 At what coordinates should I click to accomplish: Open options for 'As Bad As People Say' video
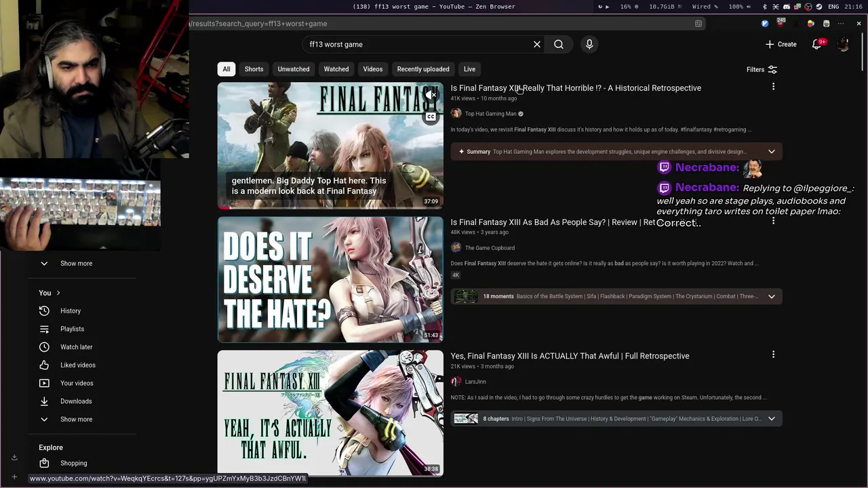(773, 221)
